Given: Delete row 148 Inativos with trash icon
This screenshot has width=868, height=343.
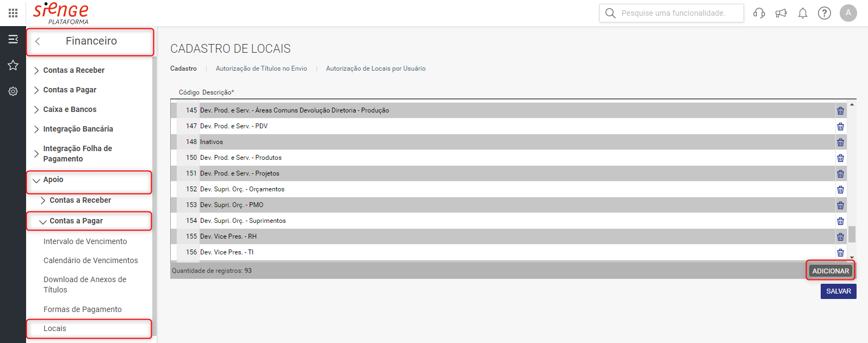Looking at the screenshot, I should (840, 142).
